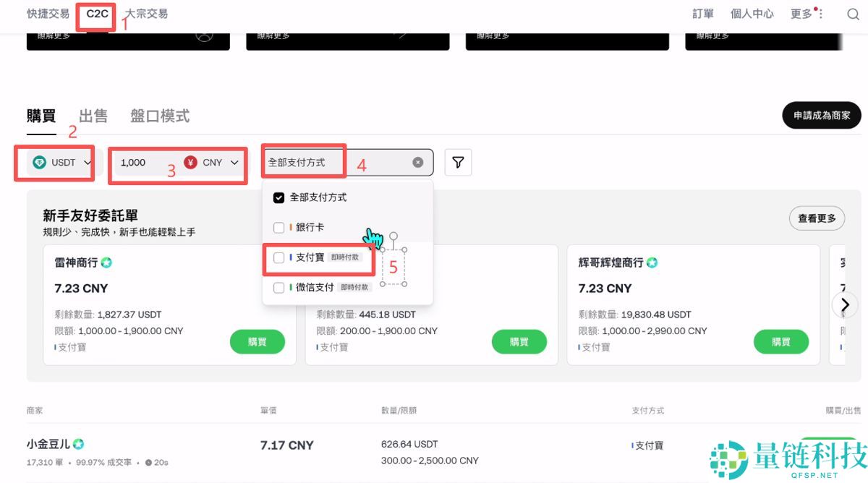Check the 微信支付 payment checkbox
868x483 pixels.
277,287
